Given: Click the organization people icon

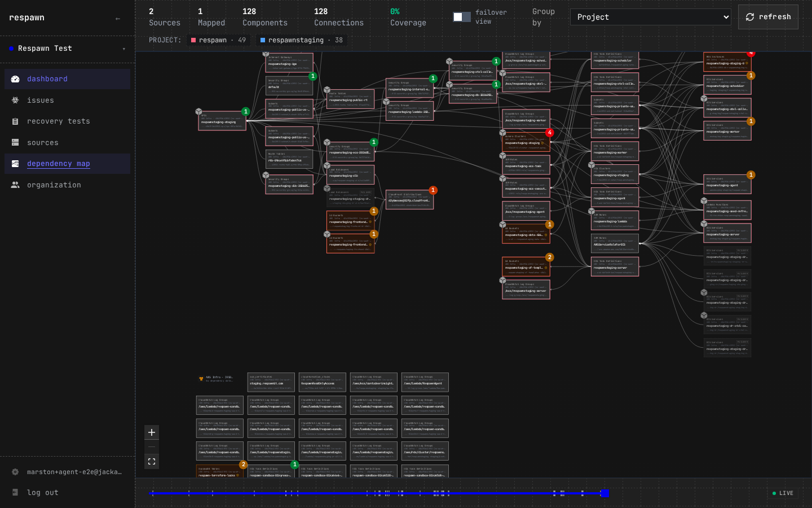Looking at the screenshot, I should point(15,185).
